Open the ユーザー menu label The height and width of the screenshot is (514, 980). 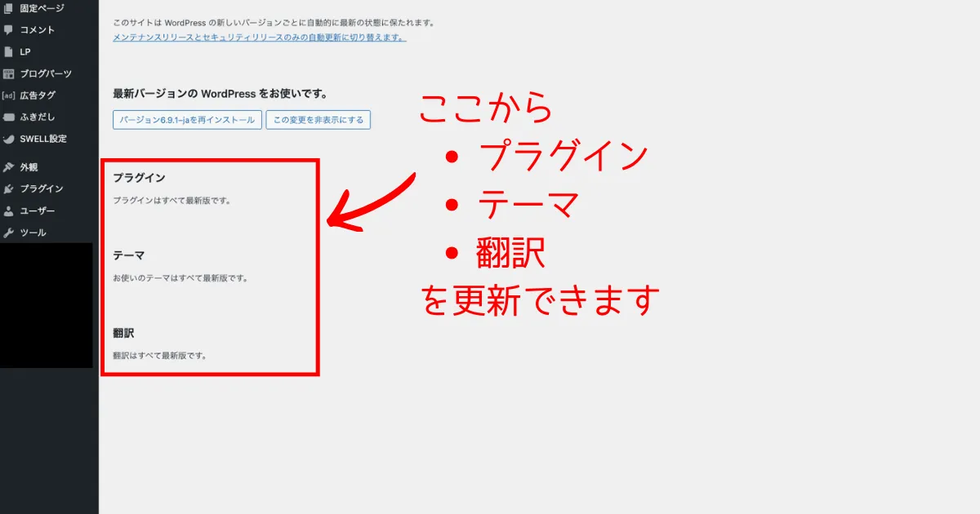coord(38,210)
